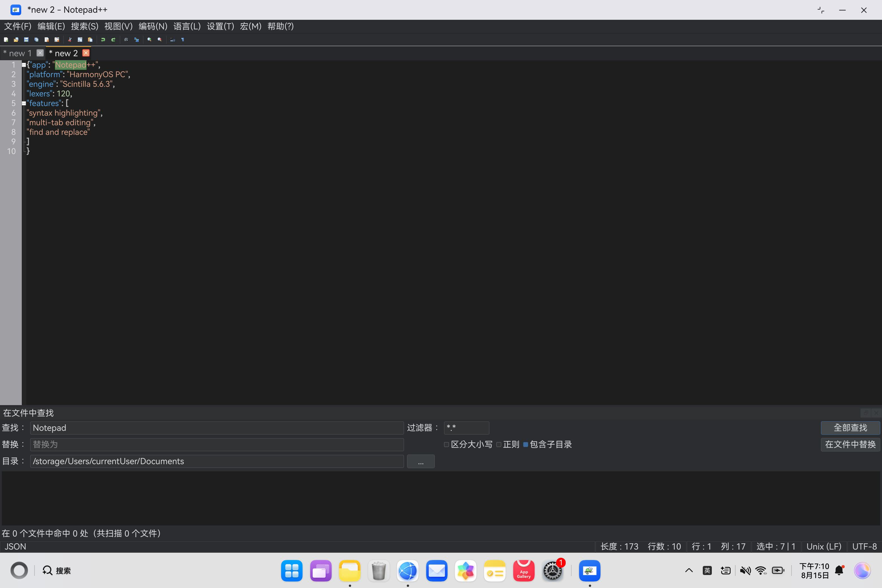Toggle word wrap from the toolbar
Viewport: 882px width, 588px height.
tap(172, 39)
